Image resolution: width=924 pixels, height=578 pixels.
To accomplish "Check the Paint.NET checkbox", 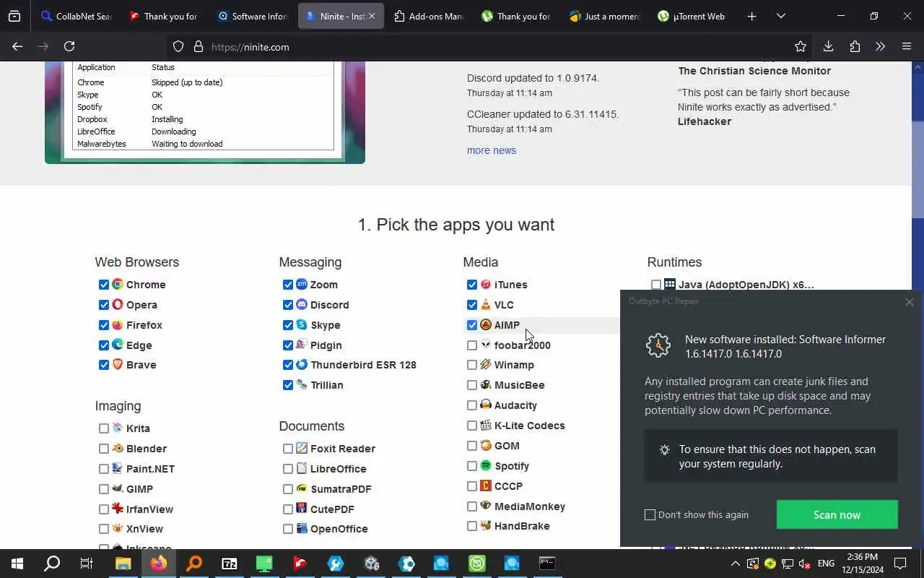I will [104, 469].
